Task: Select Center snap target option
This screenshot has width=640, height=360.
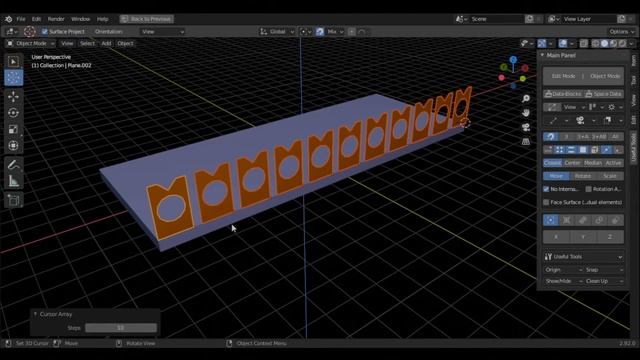Action: (572, 163)
